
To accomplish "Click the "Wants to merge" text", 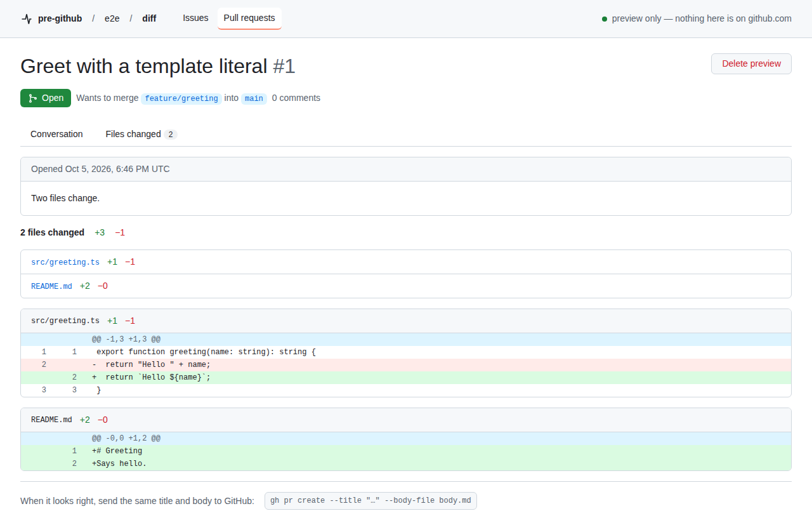I will [x=107, y=98].
